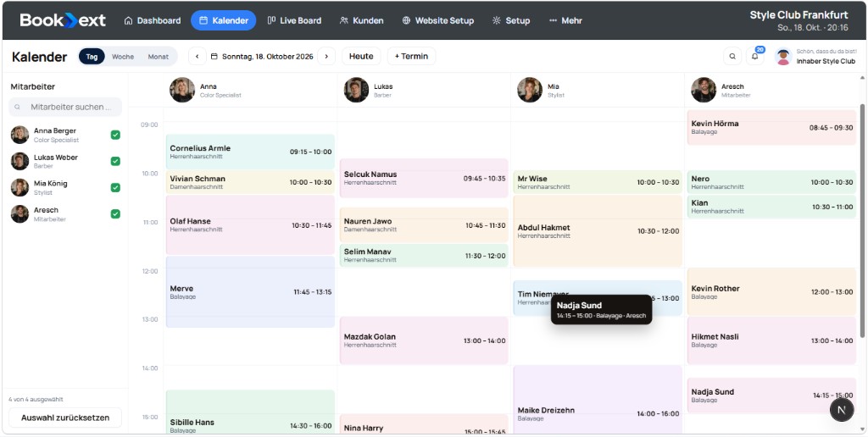The image size is (868, 437).
Task: Open the Mehr menu
Action: (x=565, y=20)
